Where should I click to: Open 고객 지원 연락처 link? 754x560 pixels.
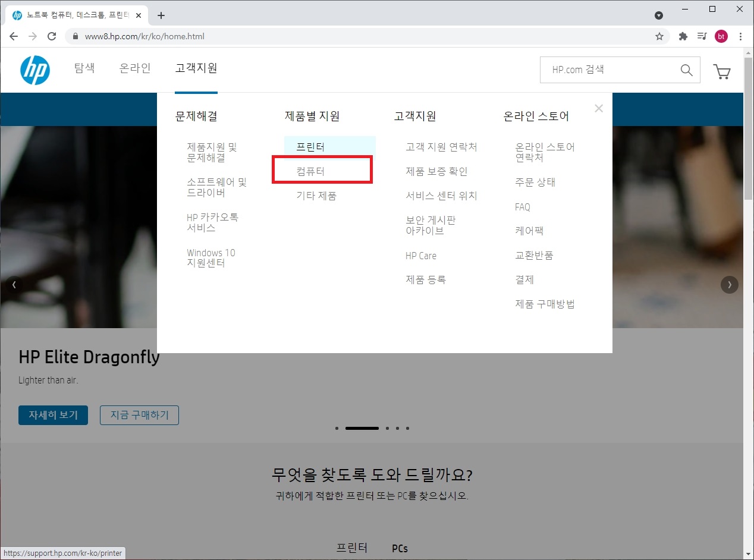(441, 147)
